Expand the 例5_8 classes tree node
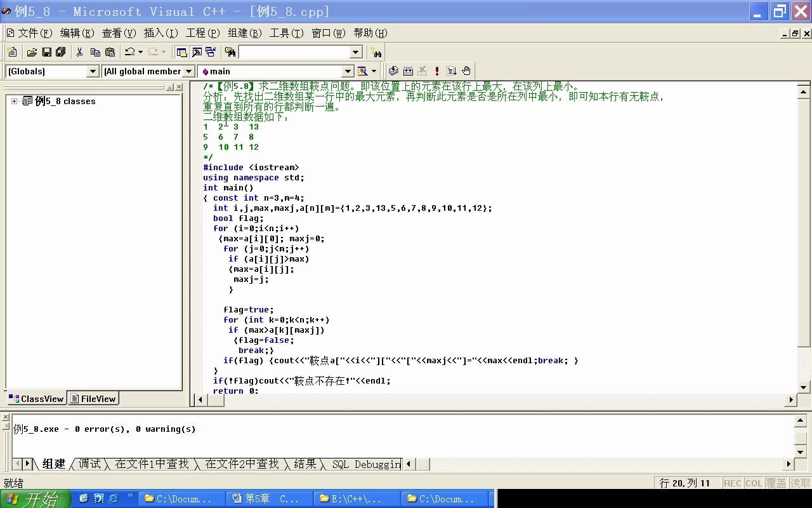Image resolution: width=812 pixels, height=508 pixels. [15, 101]
